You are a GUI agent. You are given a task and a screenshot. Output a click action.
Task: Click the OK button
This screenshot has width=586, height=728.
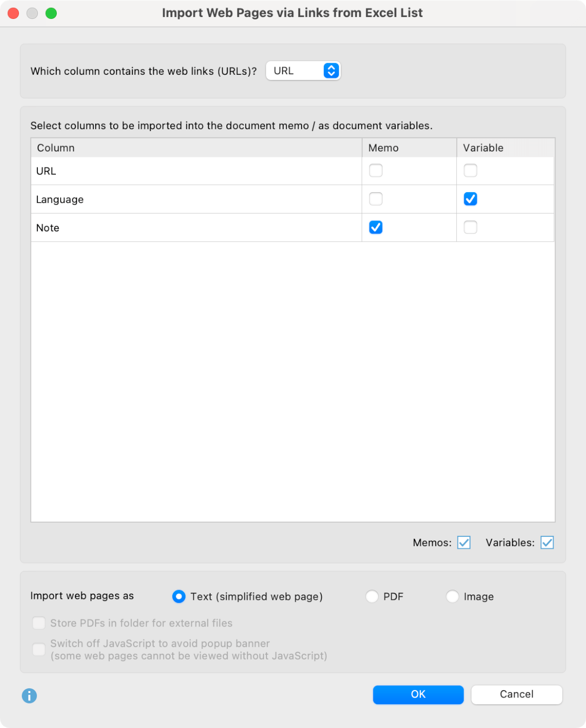(418, 695)
